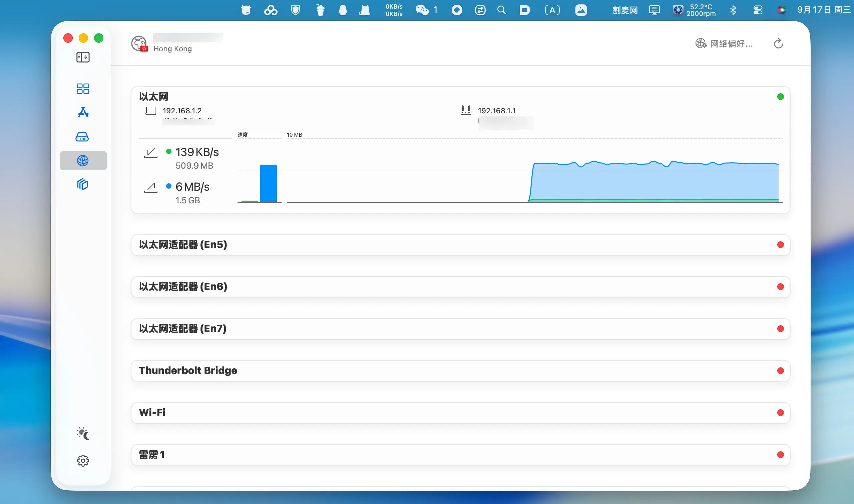Open the App Store apps section
The width and height of the screenshot is (854, 504).
click(83, 112)
